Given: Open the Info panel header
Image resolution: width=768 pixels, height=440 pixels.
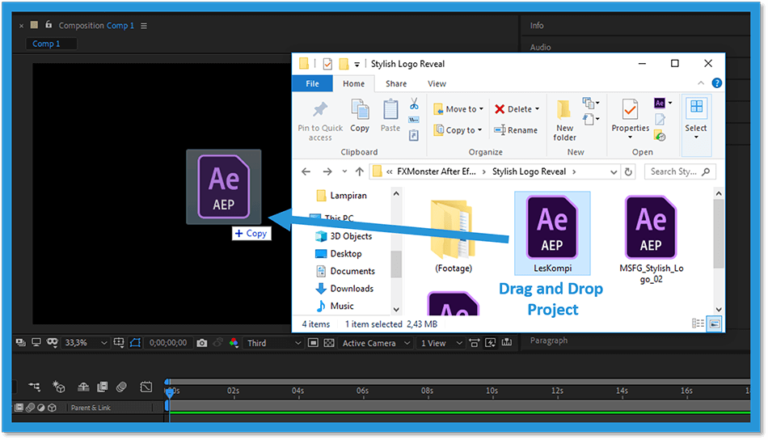Looking at the screenshot, I should tap(536, 25).
